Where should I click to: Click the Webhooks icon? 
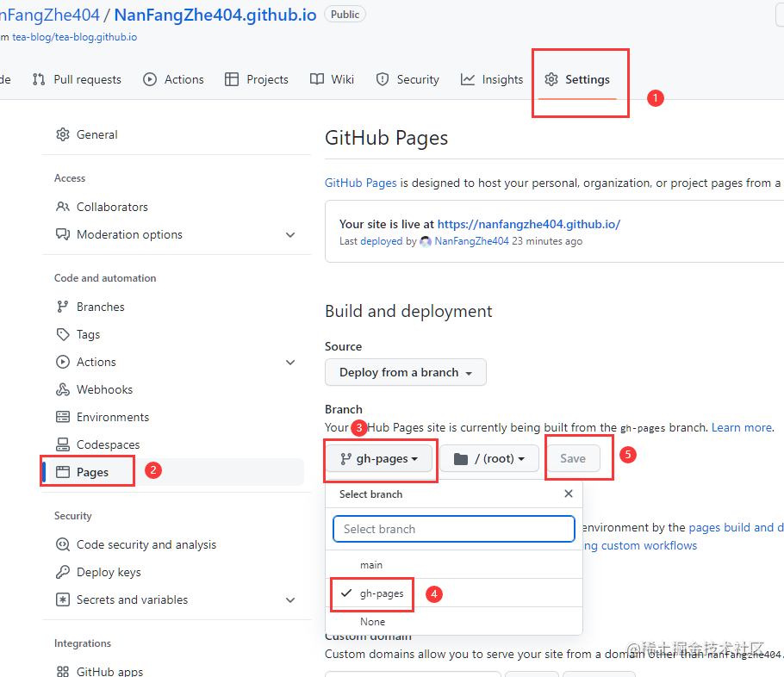tap(63, 389)
